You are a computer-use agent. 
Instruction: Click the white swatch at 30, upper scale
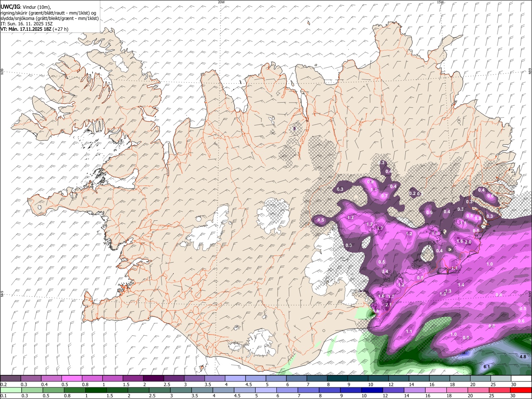pos(522,379)
